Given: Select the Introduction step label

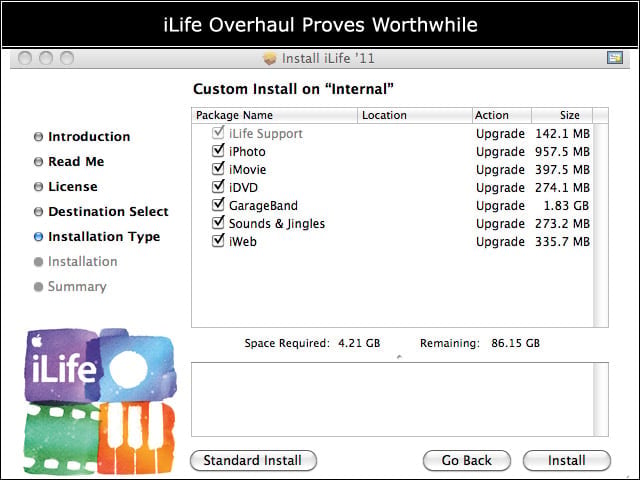Looking at the screenshot, I should (89, 137).
